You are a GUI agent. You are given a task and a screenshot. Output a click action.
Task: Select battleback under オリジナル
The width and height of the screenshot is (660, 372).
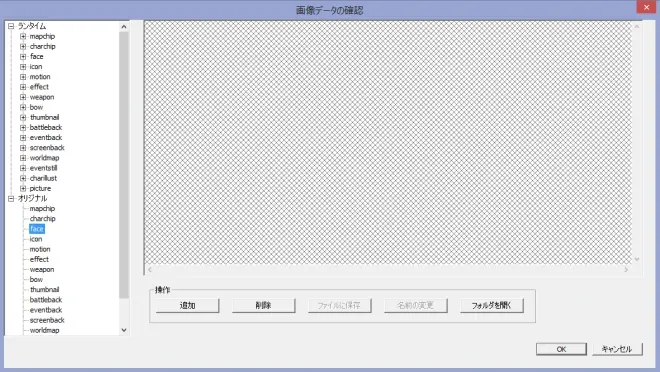45,300
